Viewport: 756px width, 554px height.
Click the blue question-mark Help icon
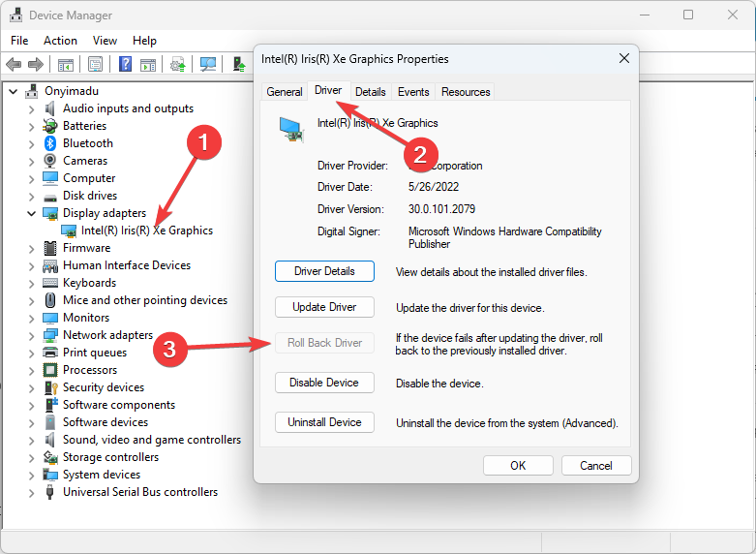pyautogui.click(x=125, y=64)
